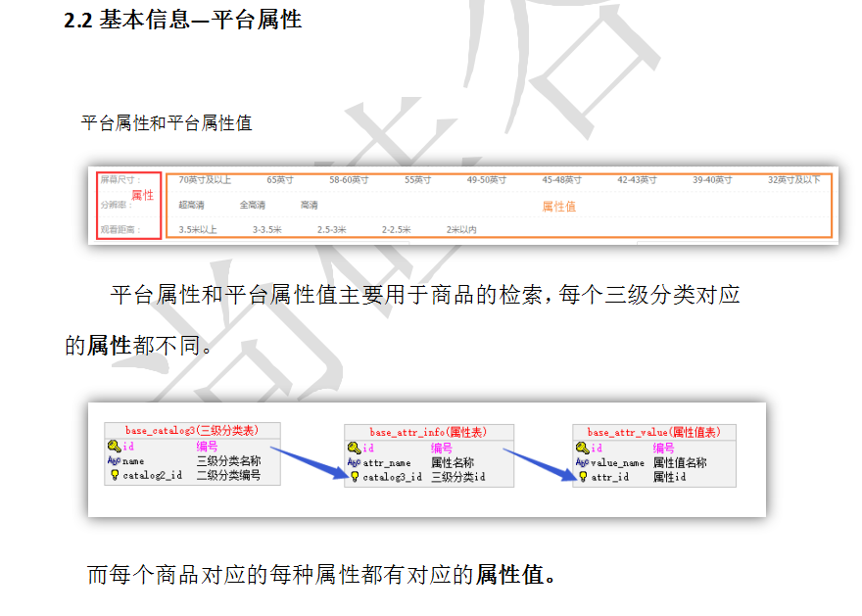862x616 pixels.
Task: Click the key icon beside catalog2_id
Action: click(114, 476)
